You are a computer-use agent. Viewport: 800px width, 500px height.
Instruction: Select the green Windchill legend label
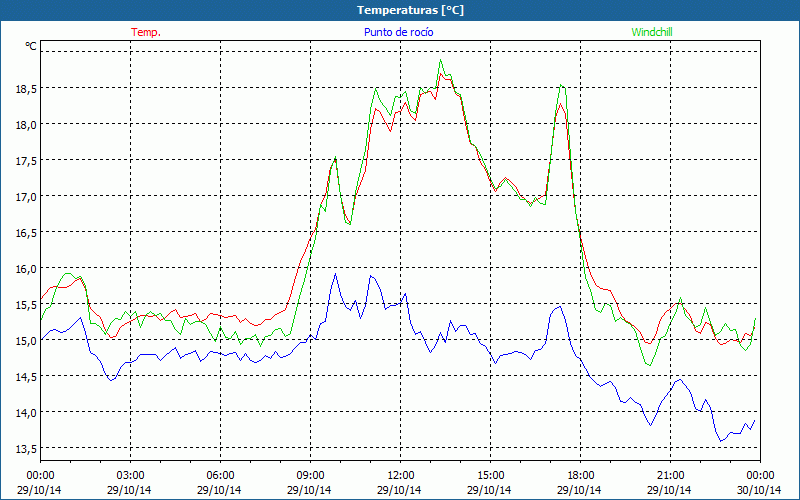click(x=652, y=32)
